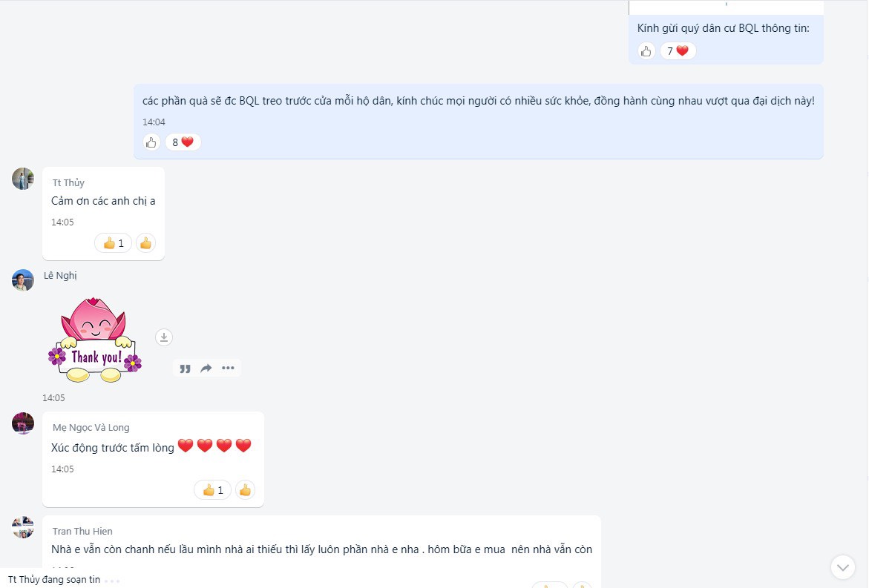Show the thumbs-up count on Tt Thủy's message
Viewport: 869px width, 588px height.
point(113,243)
